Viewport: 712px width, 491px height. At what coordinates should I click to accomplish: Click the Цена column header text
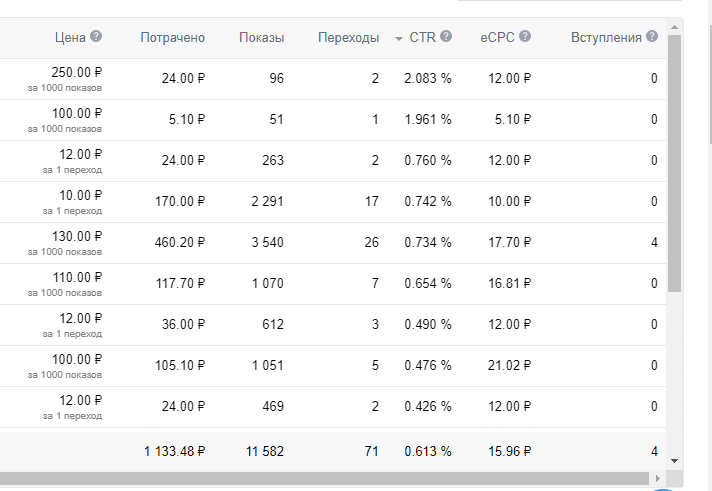coord(70,38)
